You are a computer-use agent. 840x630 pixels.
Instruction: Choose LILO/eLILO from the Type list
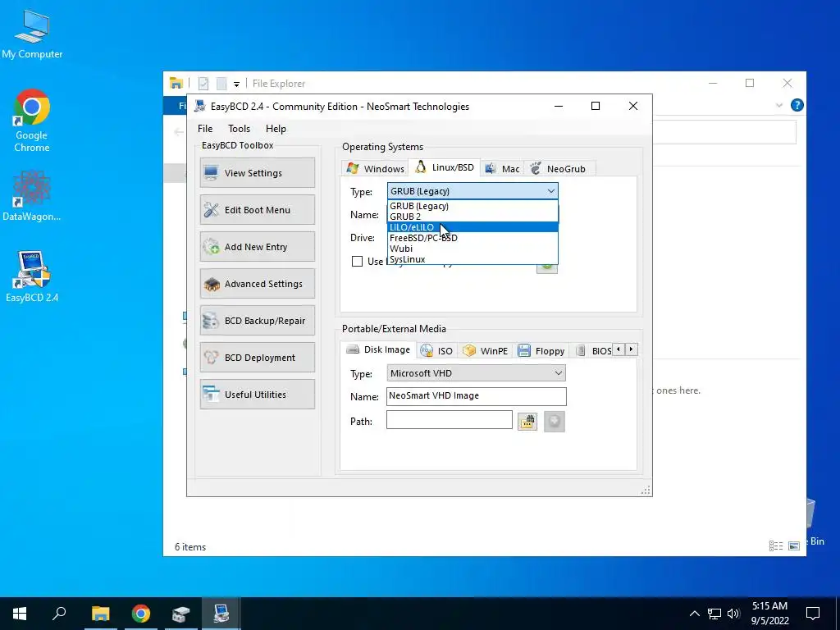(x=472, y=227)
